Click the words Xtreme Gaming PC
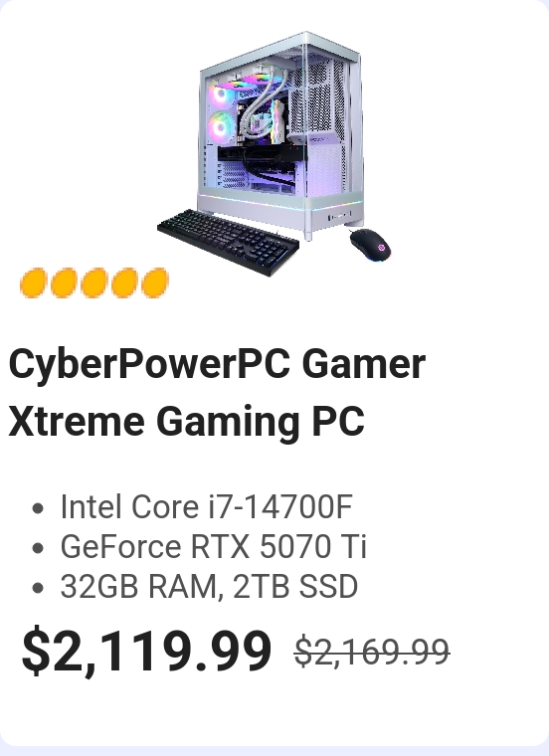This screenshot has height=756, width=549. click(x=187, y=422)
